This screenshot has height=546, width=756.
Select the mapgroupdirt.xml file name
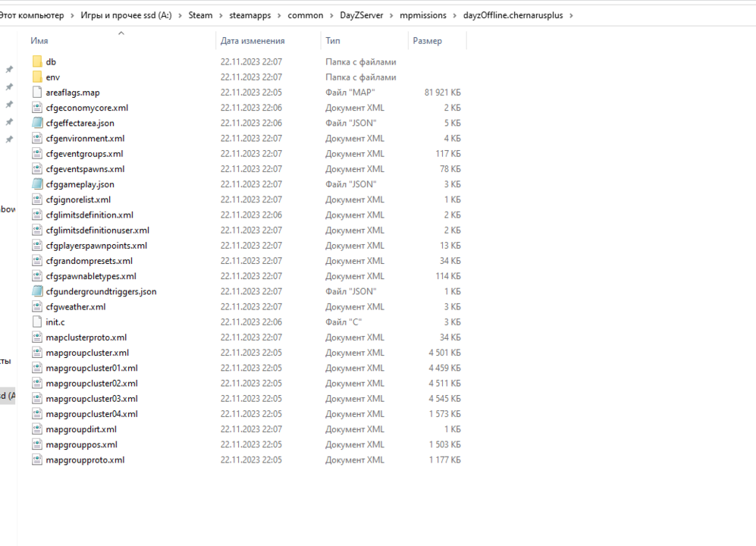tap(81, 429)
